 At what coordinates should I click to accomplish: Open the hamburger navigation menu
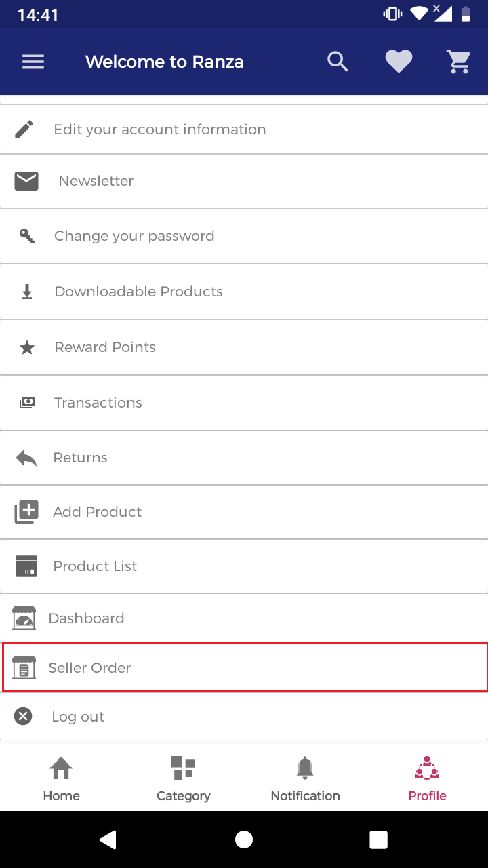(x=33, y=62)
